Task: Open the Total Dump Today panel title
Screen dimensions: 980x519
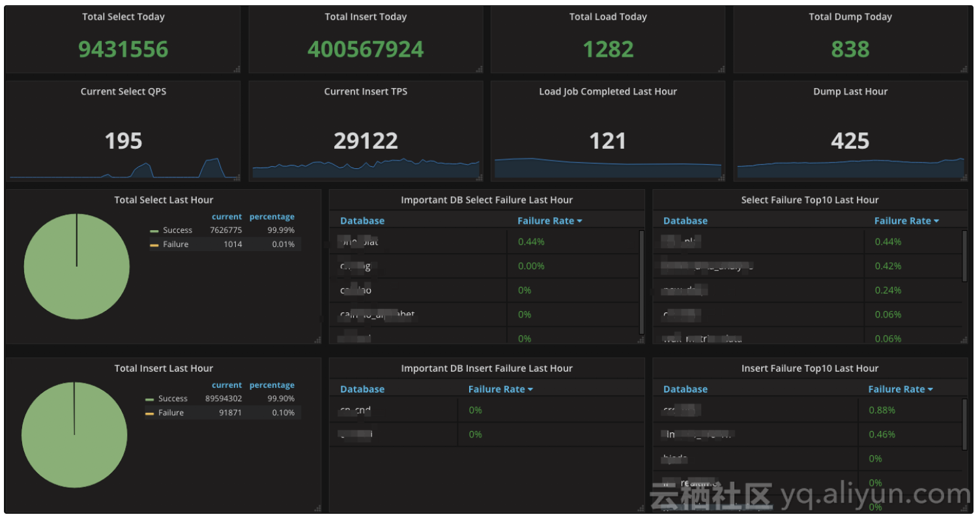Action: [850, 17]
